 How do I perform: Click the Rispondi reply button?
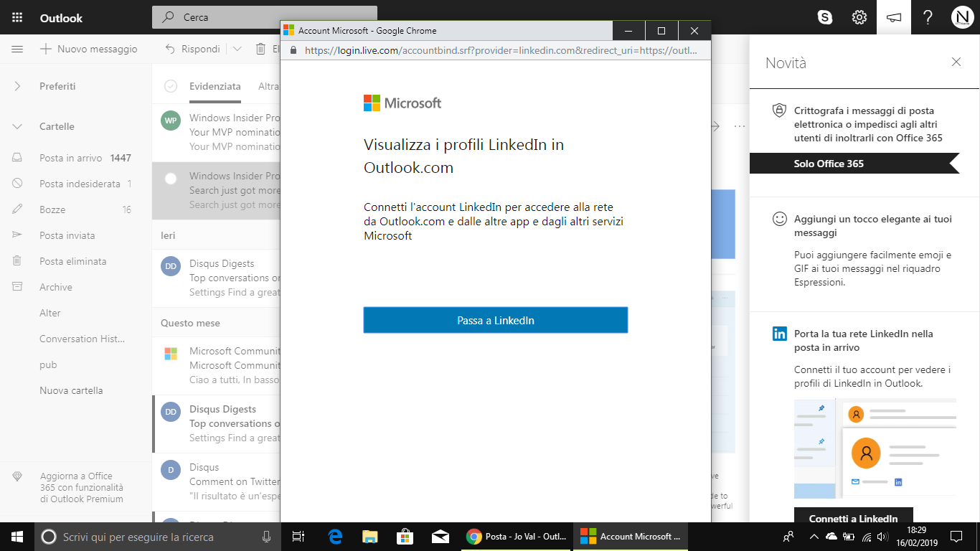coord(192,49)
